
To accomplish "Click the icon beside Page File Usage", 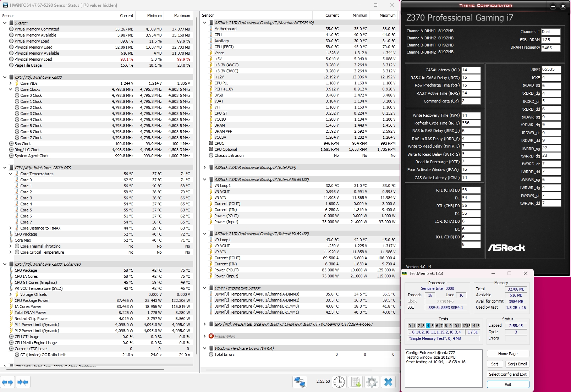I will tap(11, 65).
